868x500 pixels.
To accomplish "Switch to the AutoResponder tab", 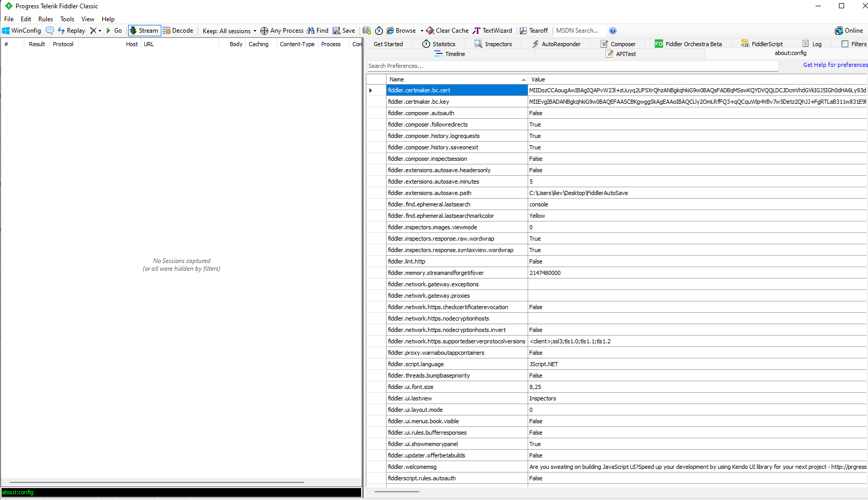I will pyautogui.click(x=557, y=44).
